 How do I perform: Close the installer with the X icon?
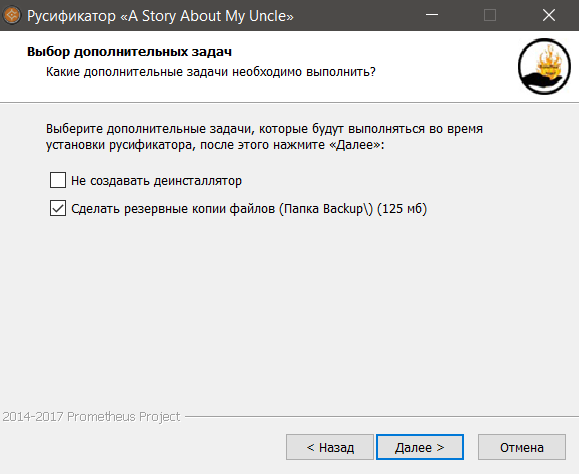pyautogui.click(x=549, y=15)
